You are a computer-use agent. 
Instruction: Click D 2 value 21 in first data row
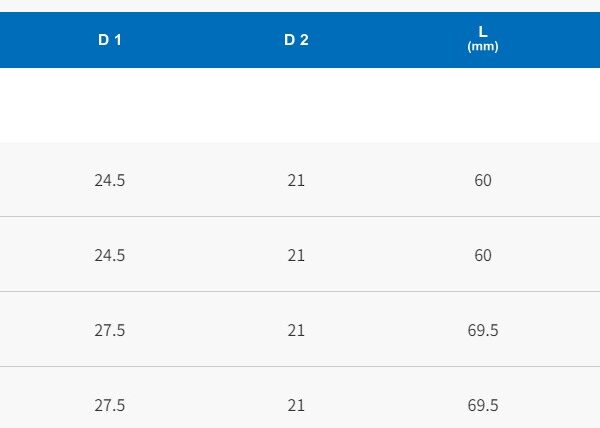pyautogui.click(x=296, y=180)
